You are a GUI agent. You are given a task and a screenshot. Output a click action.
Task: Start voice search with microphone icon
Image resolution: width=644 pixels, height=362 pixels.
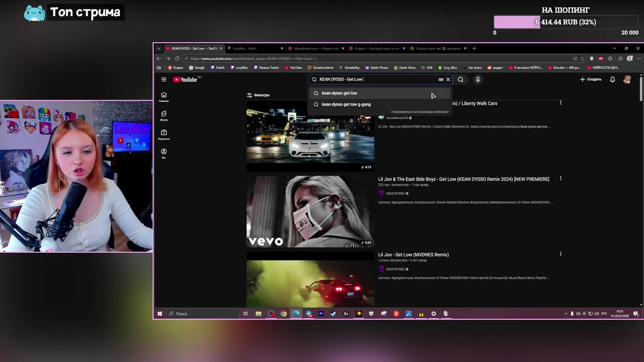coord(478,79)
